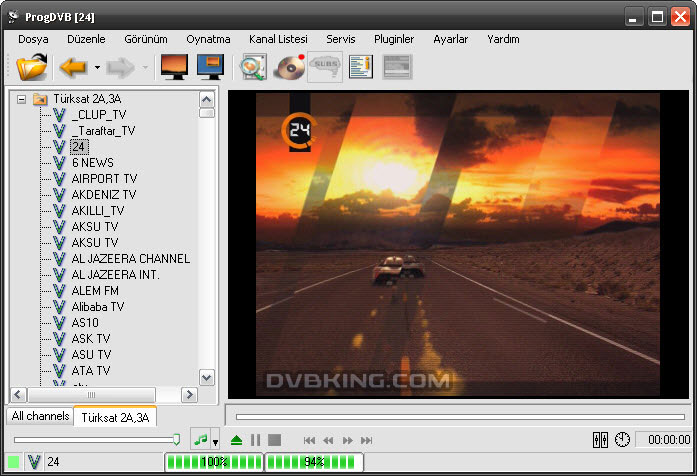The width and height of the screenshot is (697, 476).
Task: Open the Kanal Listesi menu
Action: coord(278,40)
